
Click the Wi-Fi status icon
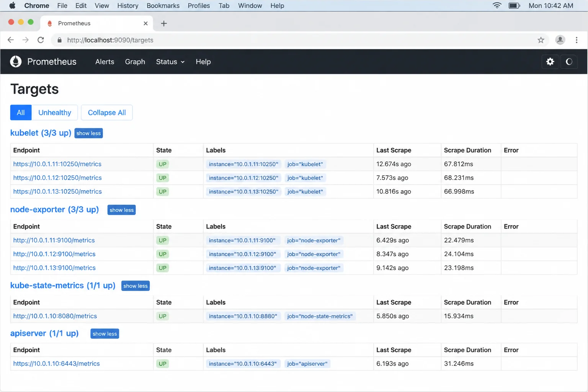point(497,5)
